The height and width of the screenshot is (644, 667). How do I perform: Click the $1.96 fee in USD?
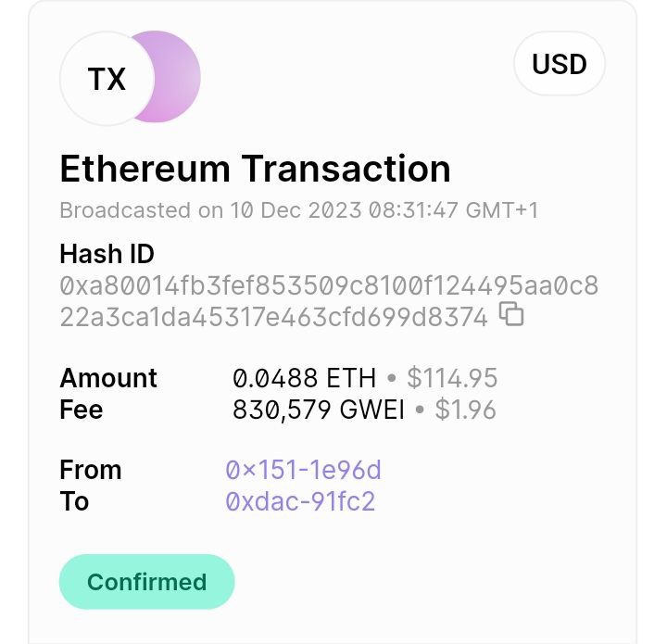[466, 410]
